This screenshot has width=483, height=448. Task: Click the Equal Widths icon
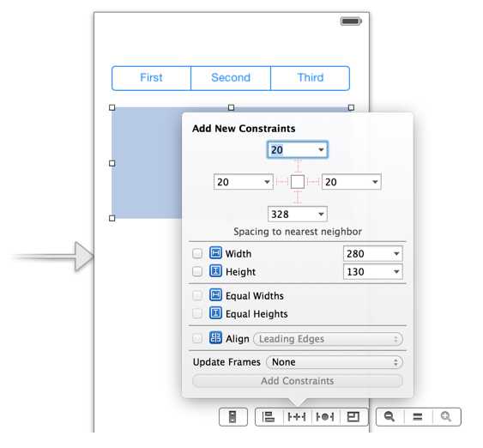click(215, 295)
